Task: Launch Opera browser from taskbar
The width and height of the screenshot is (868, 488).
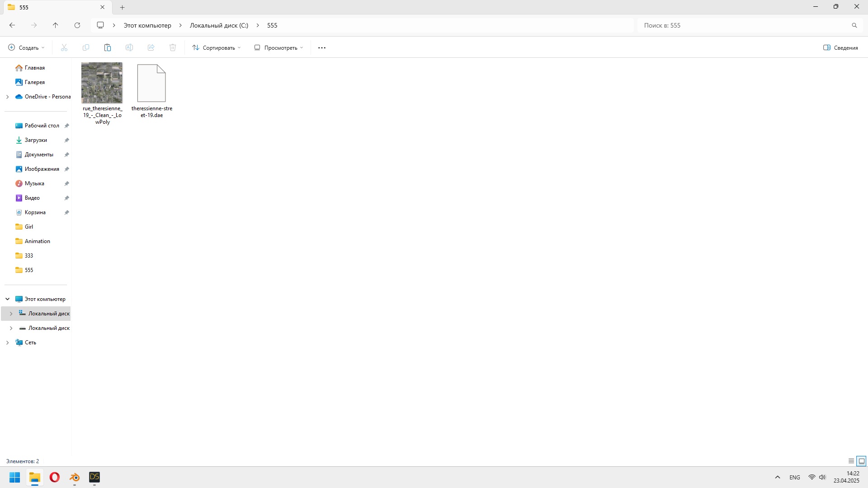Action: tap(55, 477)
